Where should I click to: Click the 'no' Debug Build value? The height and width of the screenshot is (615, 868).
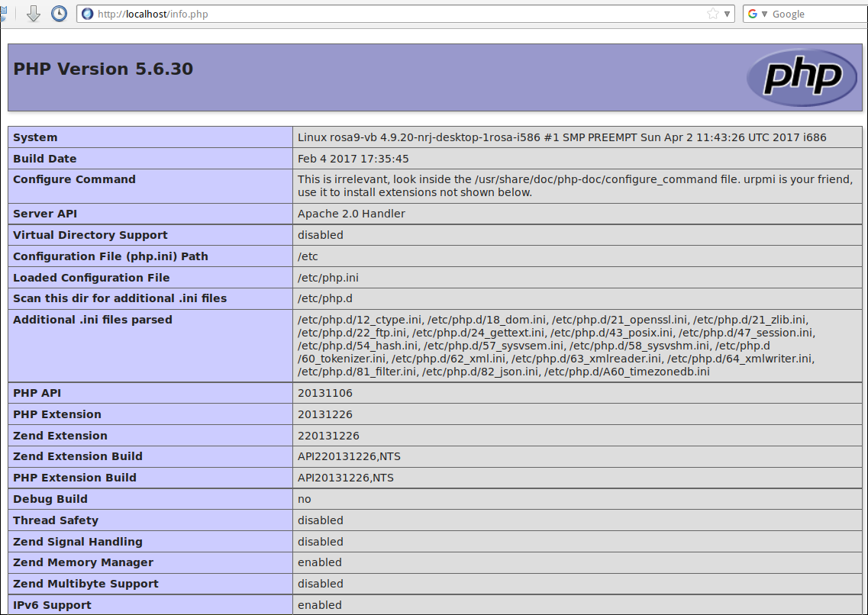tap(305, 499)
